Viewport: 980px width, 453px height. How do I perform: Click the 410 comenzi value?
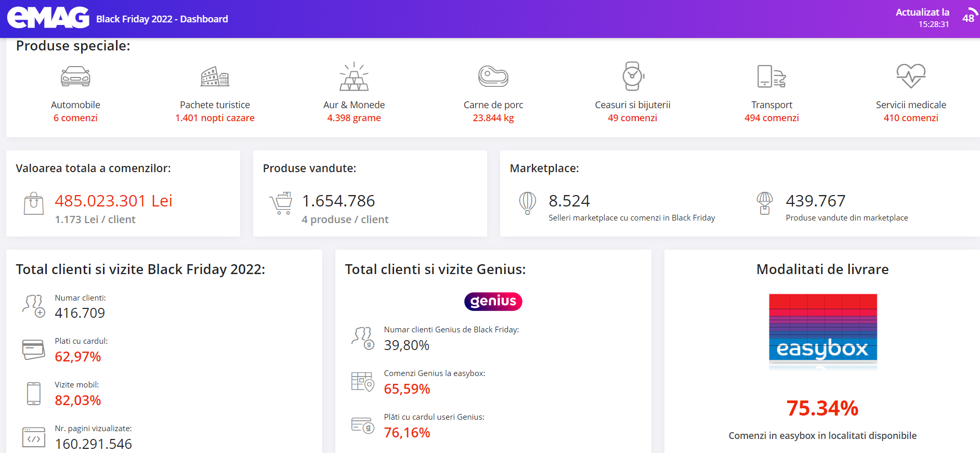(911, 118)
